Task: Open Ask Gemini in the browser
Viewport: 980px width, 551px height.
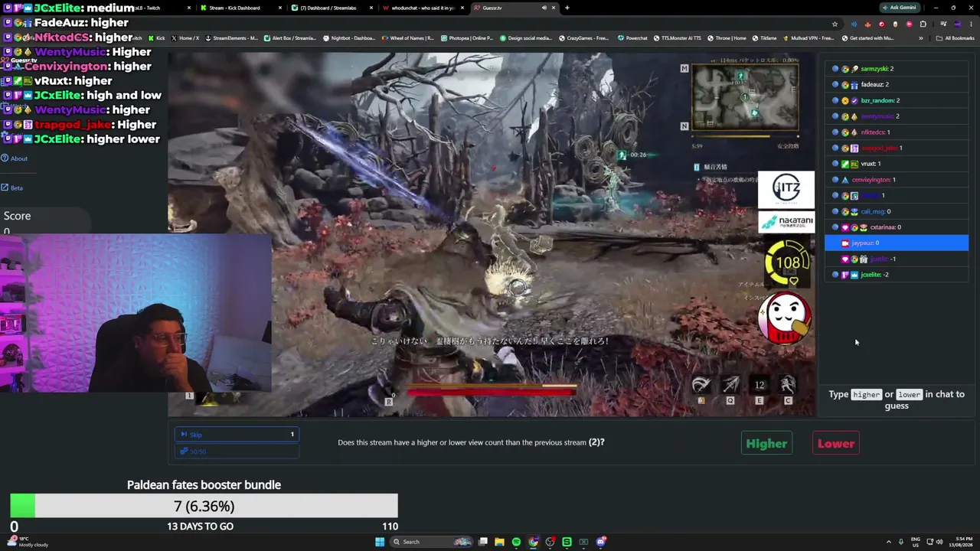Action: pos(899,8)
